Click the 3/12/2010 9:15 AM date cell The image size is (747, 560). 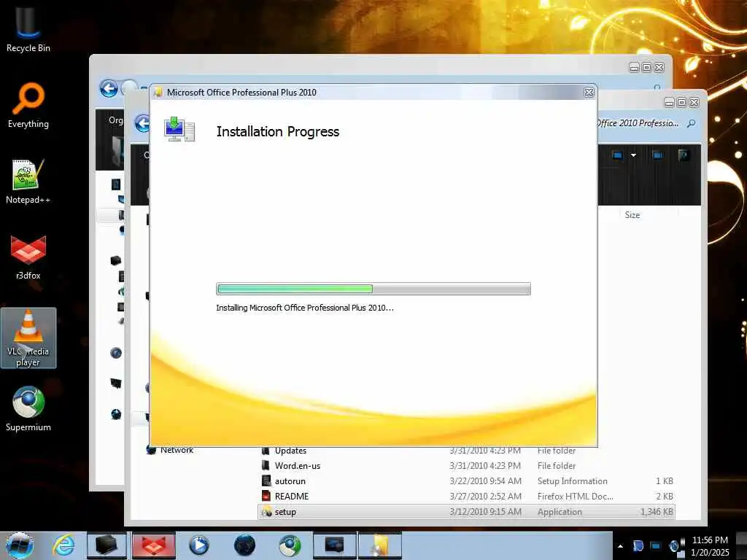tap(485, 512)
